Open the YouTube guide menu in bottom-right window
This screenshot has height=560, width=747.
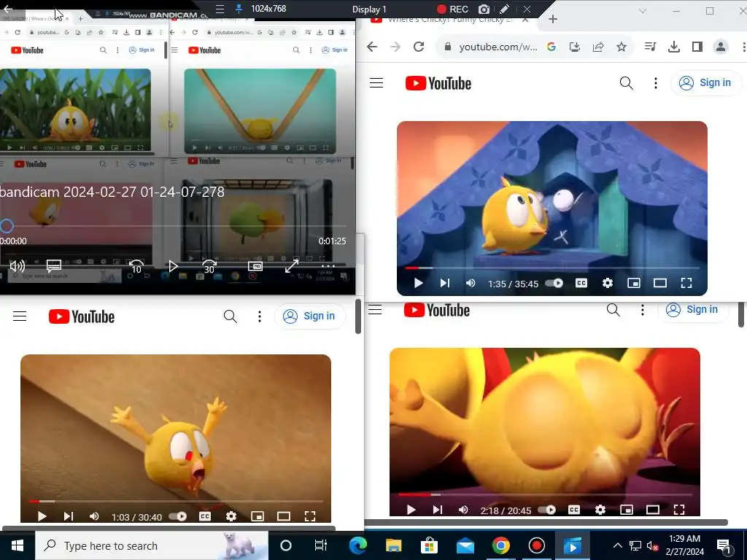tap(375, 310)
